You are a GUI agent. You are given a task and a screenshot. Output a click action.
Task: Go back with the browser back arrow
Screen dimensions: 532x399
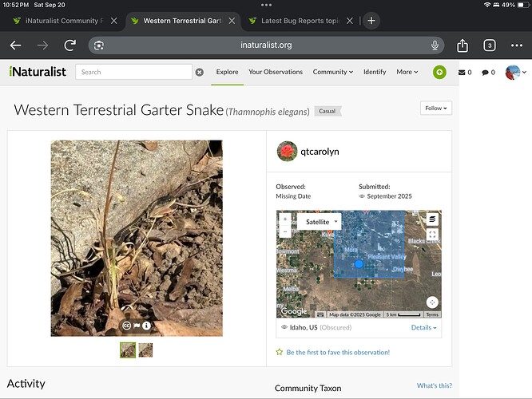coord(16,45)
